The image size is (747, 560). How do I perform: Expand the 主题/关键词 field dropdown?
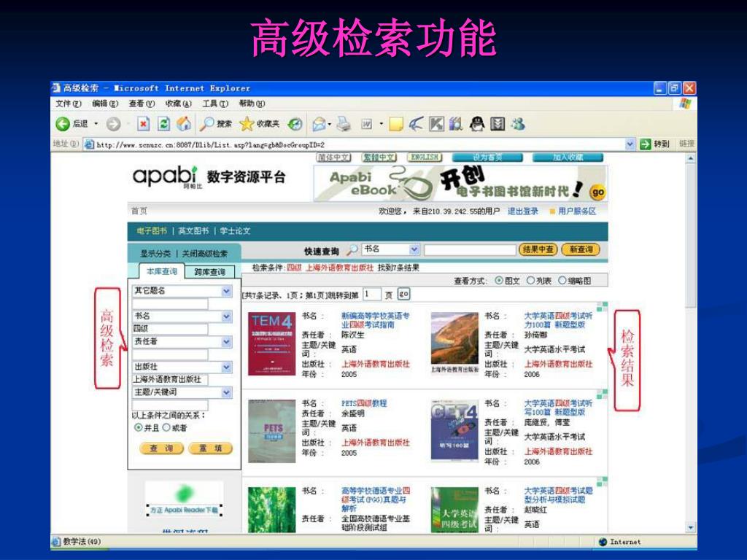tap(226, 392)
